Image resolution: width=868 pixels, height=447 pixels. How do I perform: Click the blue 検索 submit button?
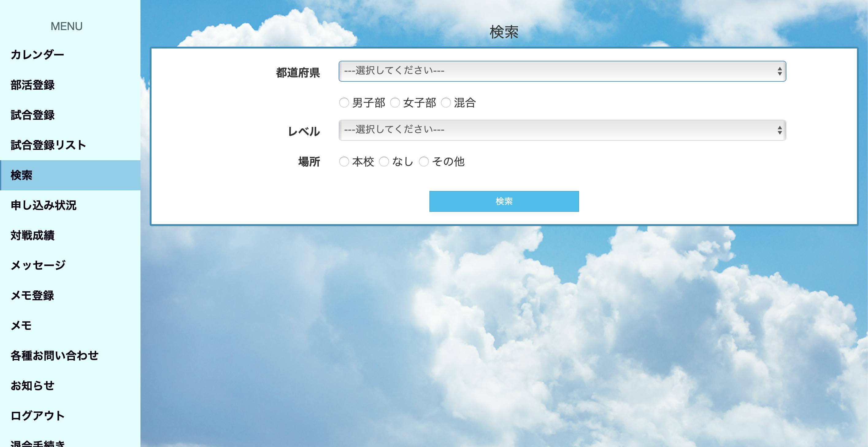click(504, 201)
